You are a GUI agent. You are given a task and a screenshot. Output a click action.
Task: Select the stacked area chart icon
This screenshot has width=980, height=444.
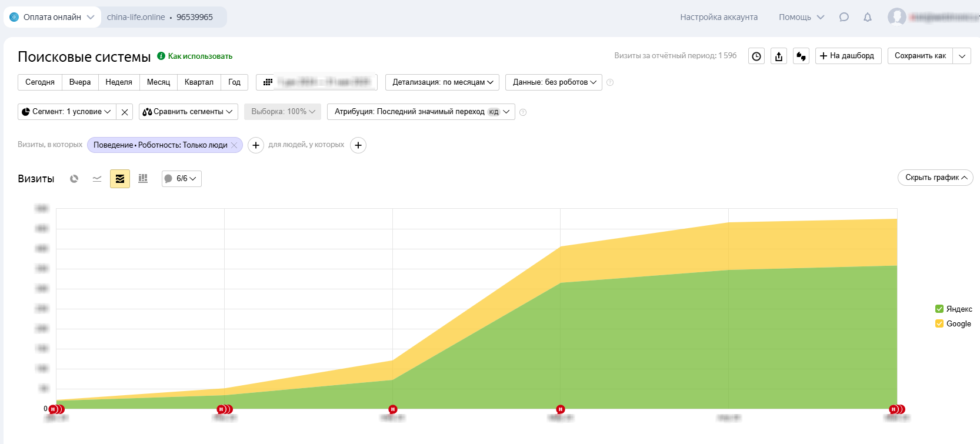coord(120,179)
